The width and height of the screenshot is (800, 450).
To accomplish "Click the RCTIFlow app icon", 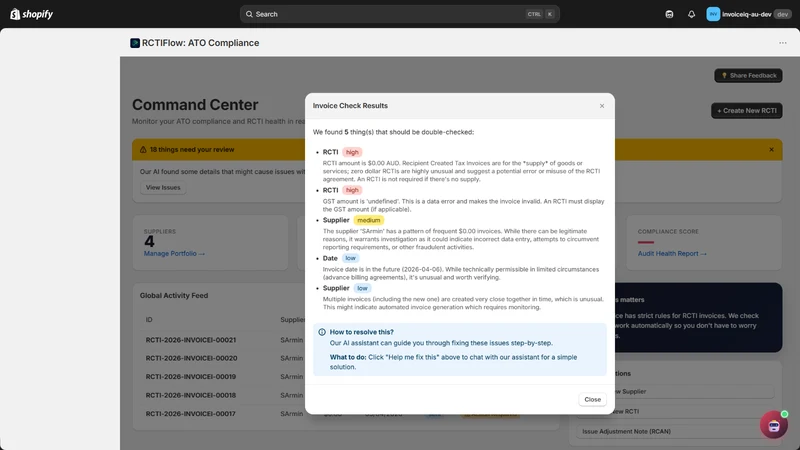I will [135, 43].
